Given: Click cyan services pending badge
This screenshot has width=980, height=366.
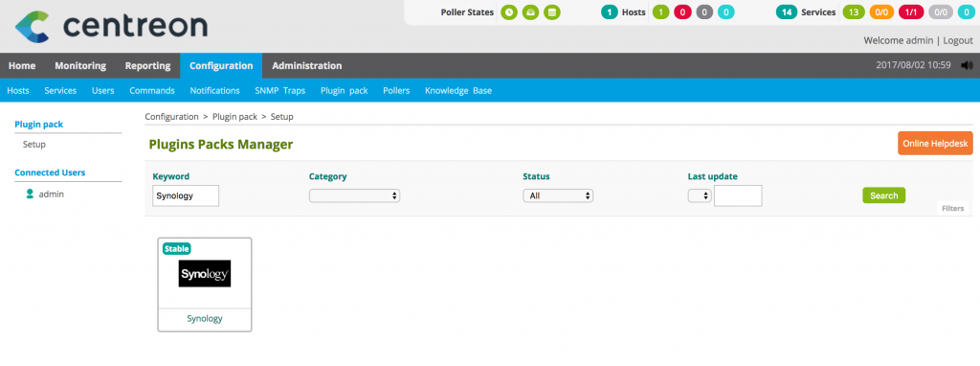Looking at the screenshot, I should pos(967,12).
